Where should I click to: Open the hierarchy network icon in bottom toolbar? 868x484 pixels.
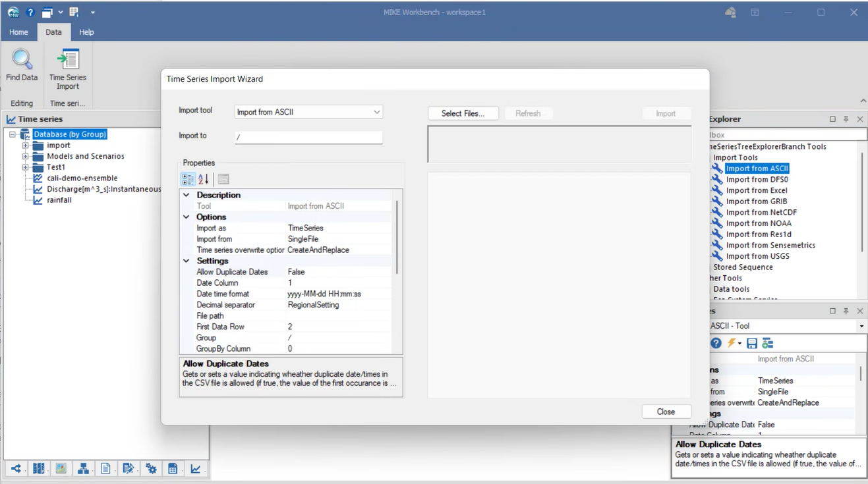84,469
